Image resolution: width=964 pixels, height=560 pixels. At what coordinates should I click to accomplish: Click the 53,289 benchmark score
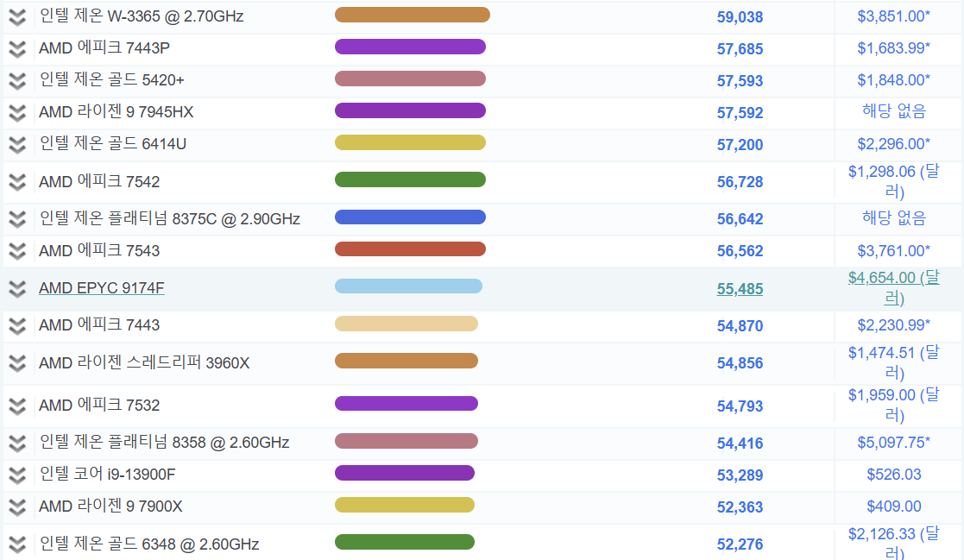pos(740,475)
